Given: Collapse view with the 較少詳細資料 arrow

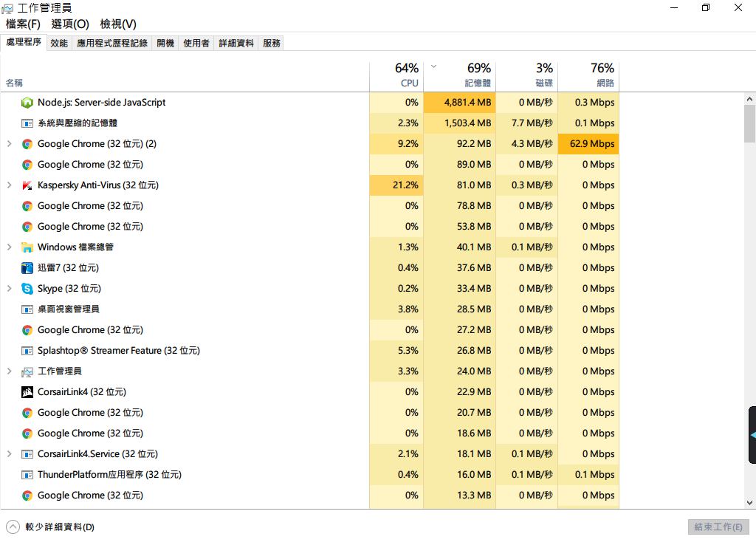Looking at the screenshot, I should click(13, 527).
